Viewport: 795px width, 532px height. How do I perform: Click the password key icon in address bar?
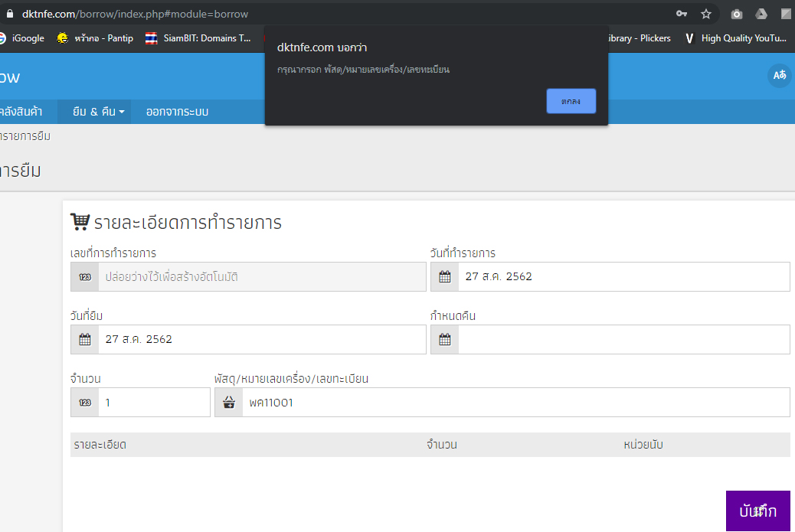(x=682, y=14)
